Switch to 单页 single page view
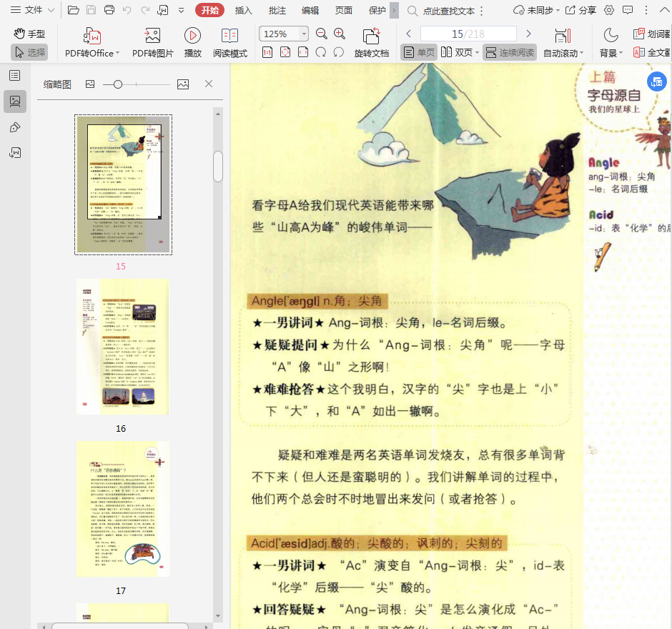This screenshot has height=629, width=672. pyautogui.click(x=419, y=52)
